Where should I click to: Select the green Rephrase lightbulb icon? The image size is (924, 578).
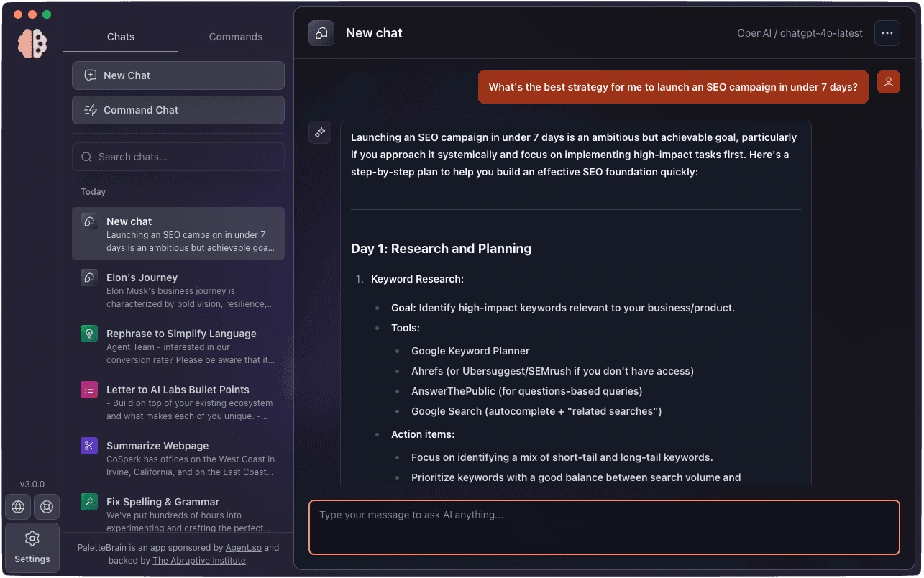89,334
